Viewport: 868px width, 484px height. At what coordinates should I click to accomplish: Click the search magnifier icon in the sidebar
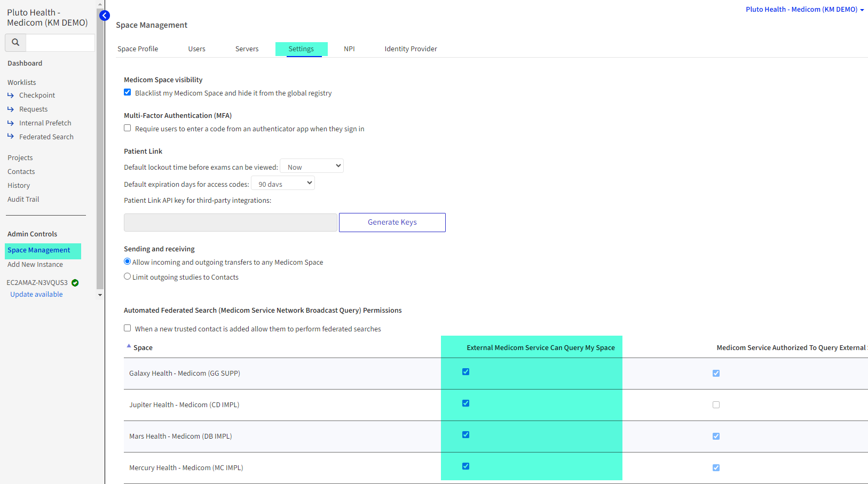15,42
